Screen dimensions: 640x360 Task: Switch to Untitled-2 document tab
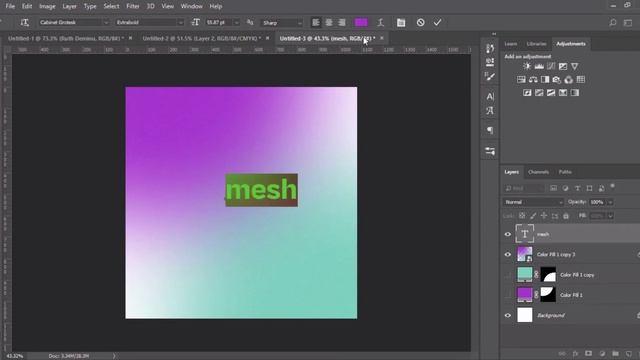[x=202, y=38]
